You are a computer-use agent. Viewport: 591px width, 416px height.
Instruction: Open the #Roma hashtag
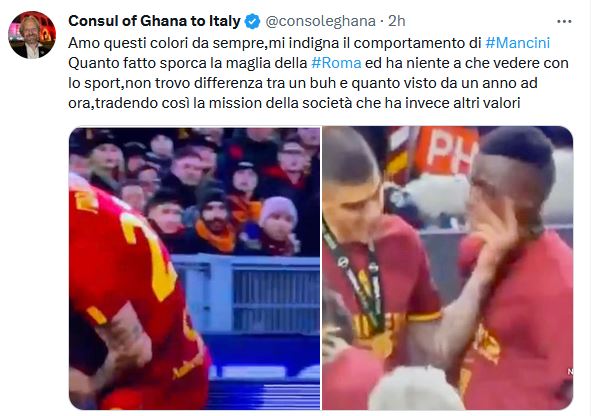pyautogui.click(x=336, y=63)
